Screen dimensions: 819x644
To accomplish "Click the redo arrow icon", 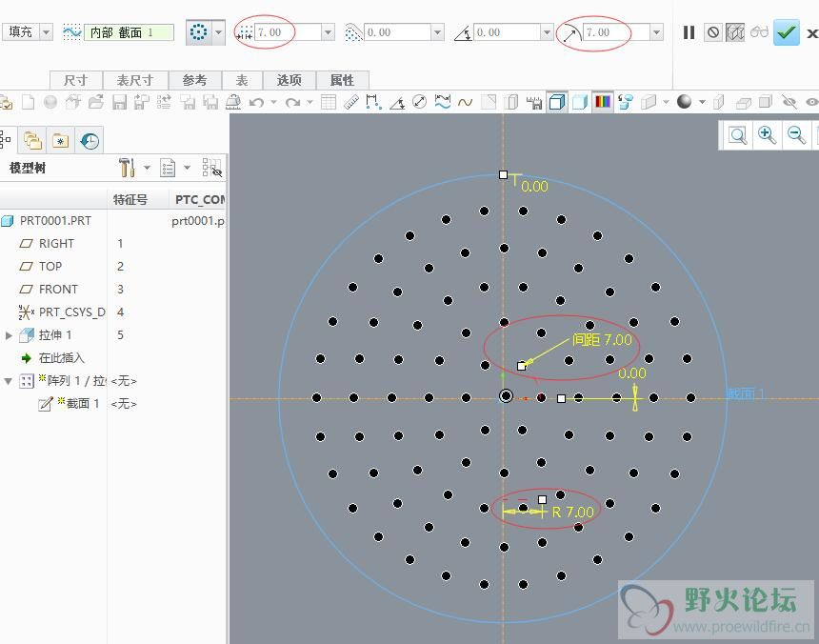I will pos(293,102).
